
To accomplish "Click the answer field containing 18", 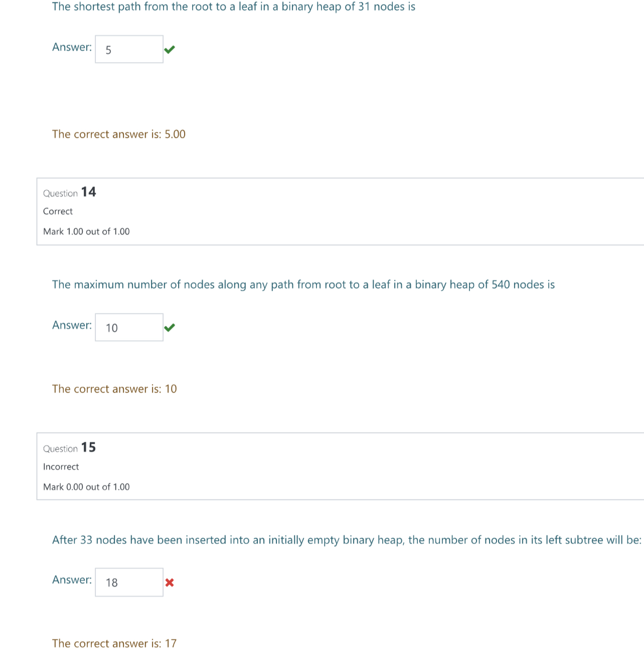I will (x=129, y=582).
